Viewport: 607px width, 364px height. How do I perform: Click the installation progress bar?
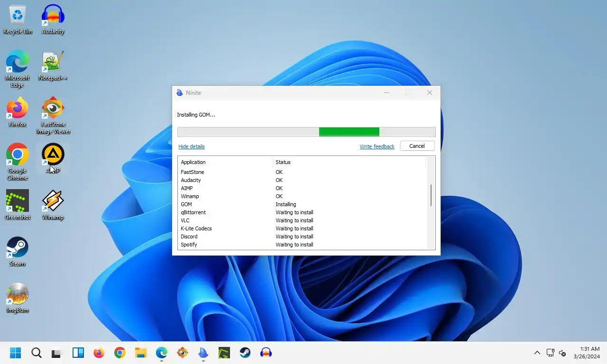pos(306,132)
